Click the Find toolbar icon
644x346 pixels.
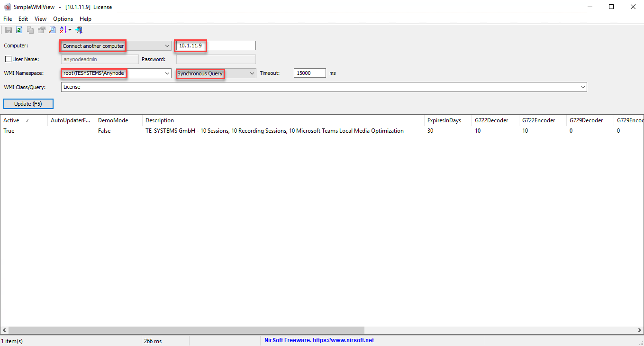tap(52, 29)
